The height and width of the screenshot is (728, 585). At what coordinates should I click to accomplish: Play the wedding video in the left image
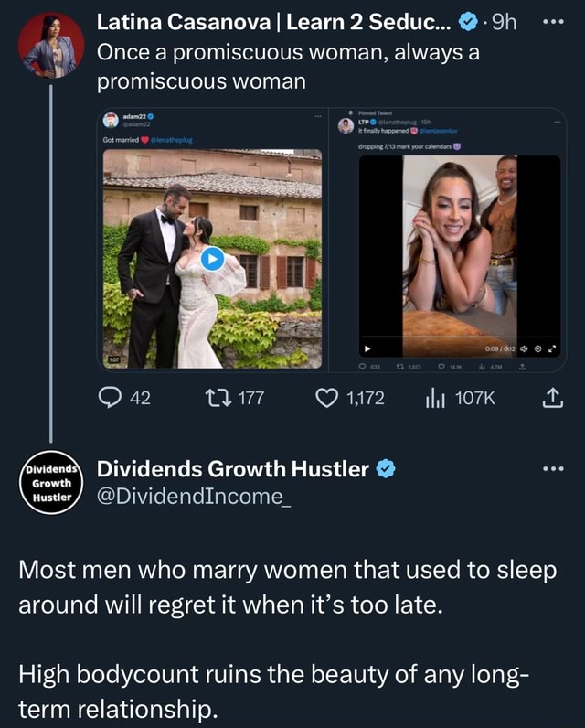(212, 259)
